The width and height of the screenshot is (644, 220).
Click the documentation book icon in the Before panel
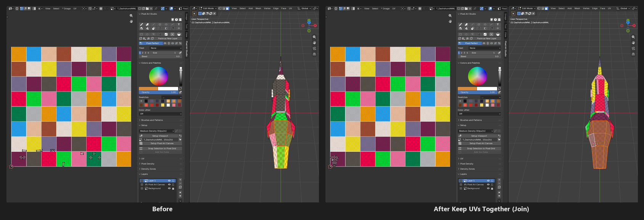[172, 19]
